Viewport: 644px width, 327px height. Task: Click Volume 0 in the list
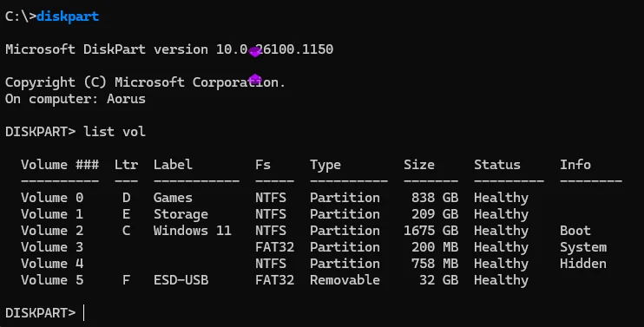(52, 198)
